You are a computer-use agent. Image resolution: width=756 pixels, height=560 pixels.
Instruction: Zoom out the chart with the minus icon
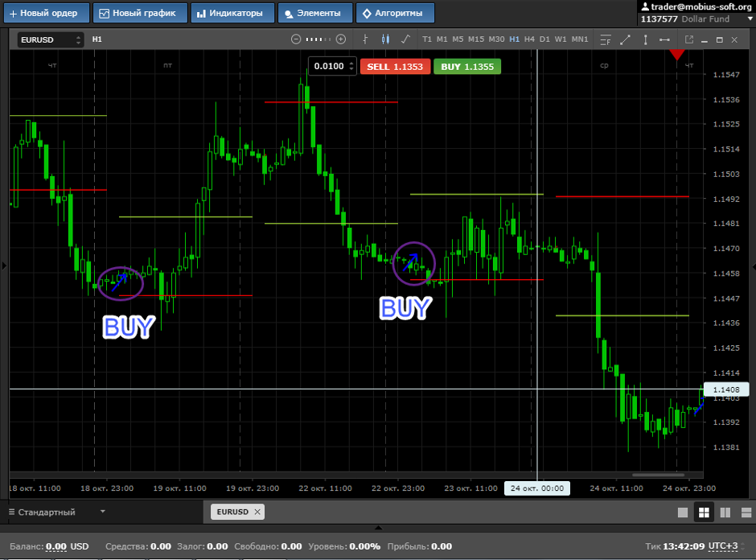296,39
